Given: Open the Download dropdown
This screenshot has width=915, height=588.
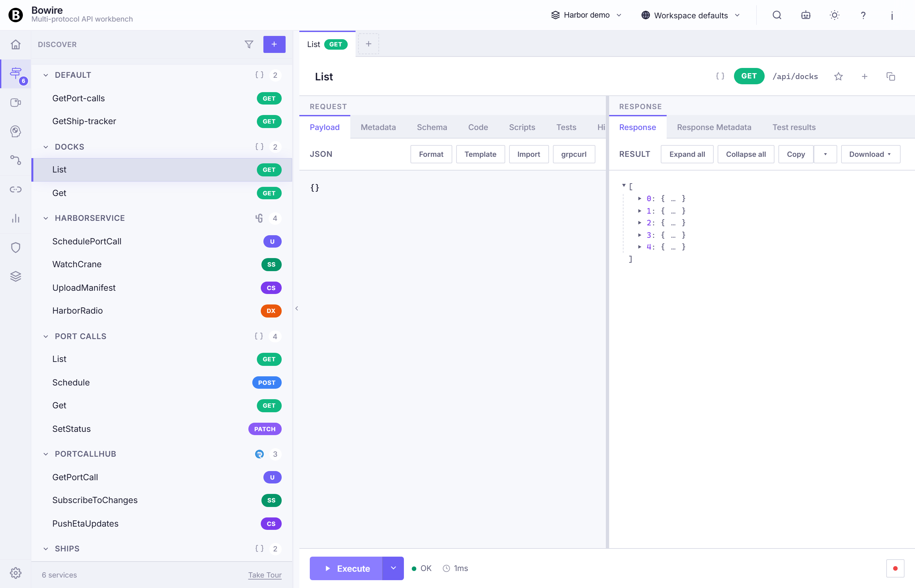Looking at the screenshot, I should coord(870,154).
